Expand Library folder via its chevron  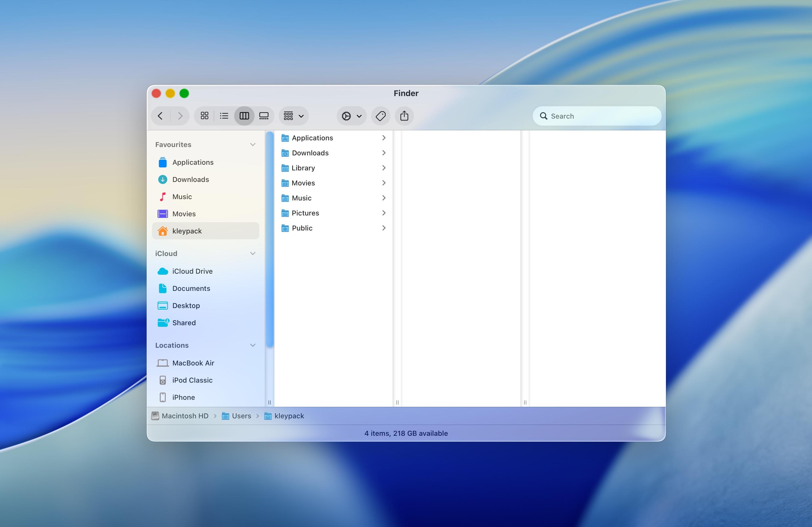(384, 168)
